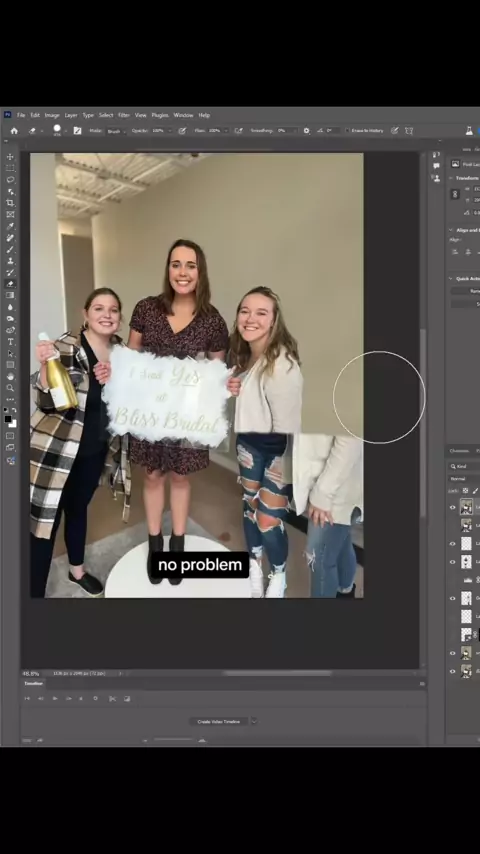Select the Path Selection tool

coord(10,353)
